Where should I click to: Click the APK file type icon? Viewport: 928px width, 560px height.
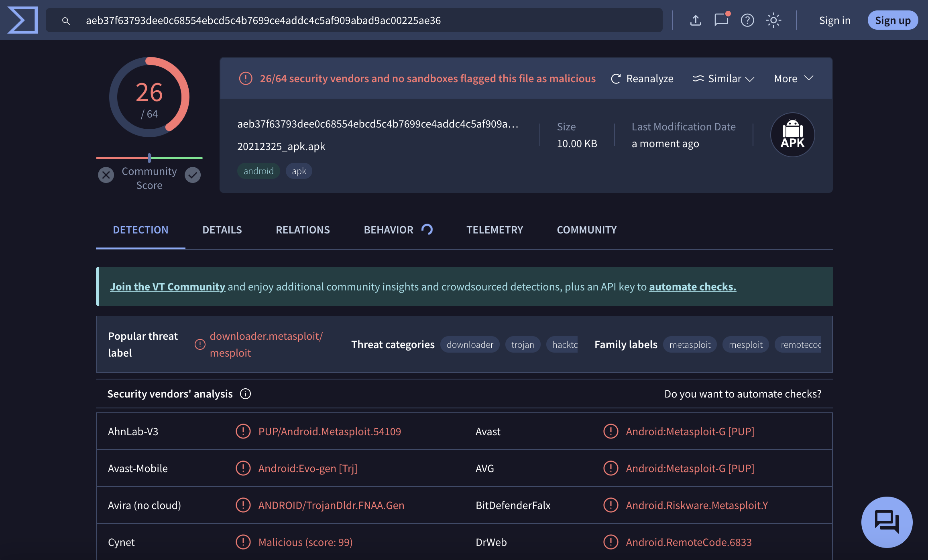[x=792, y=135]
